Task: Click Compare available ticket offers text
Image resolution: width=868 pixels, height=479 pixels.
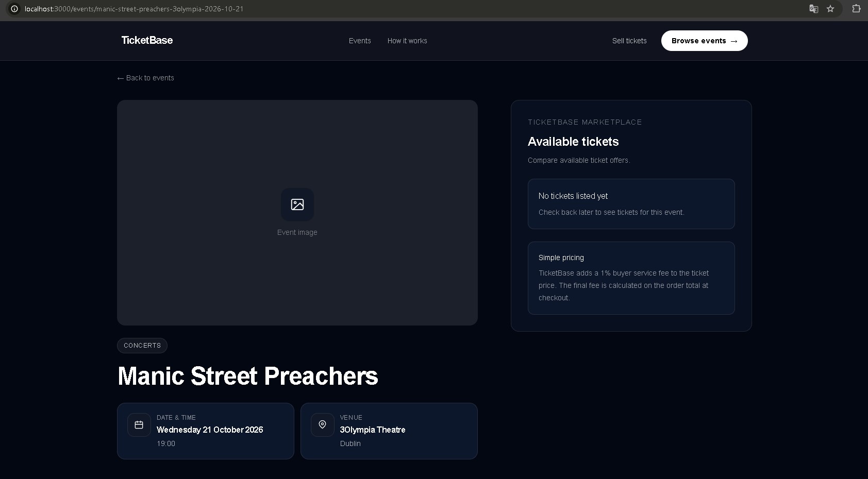Action: 579,160
